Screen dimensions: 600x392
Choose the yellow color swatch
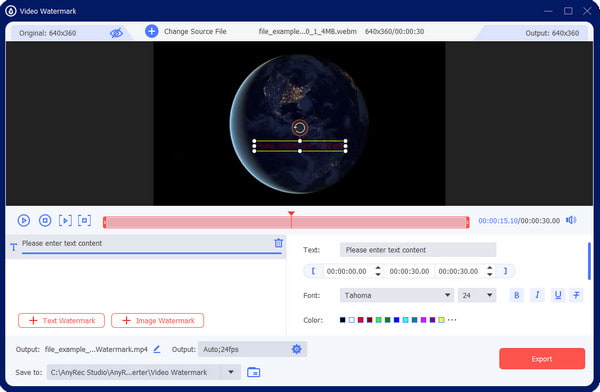(442, 320)
